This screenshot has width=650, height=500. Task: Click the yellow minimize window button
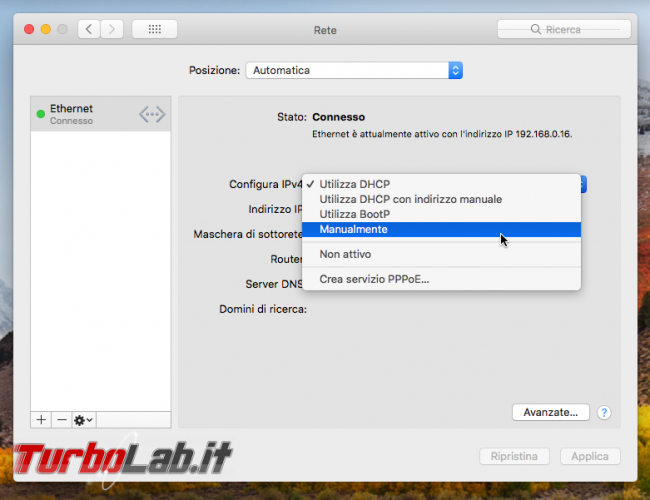[x=46, y=29]
